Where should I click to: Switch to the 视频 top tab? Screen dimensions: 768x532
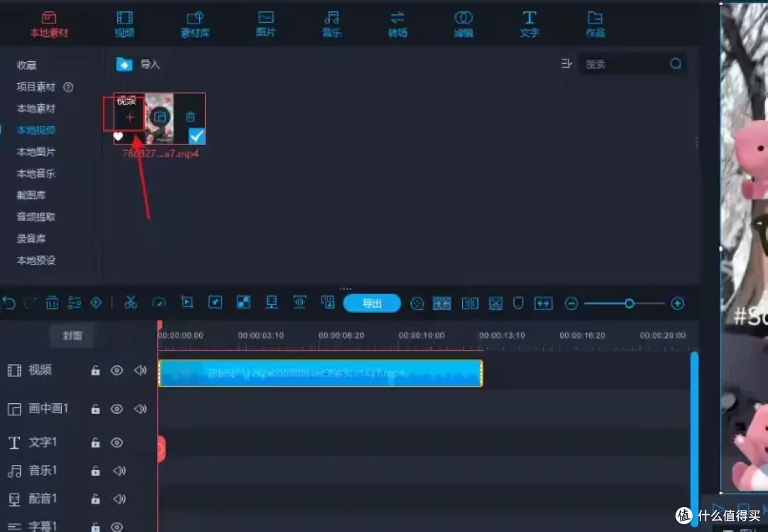[124, 24]
